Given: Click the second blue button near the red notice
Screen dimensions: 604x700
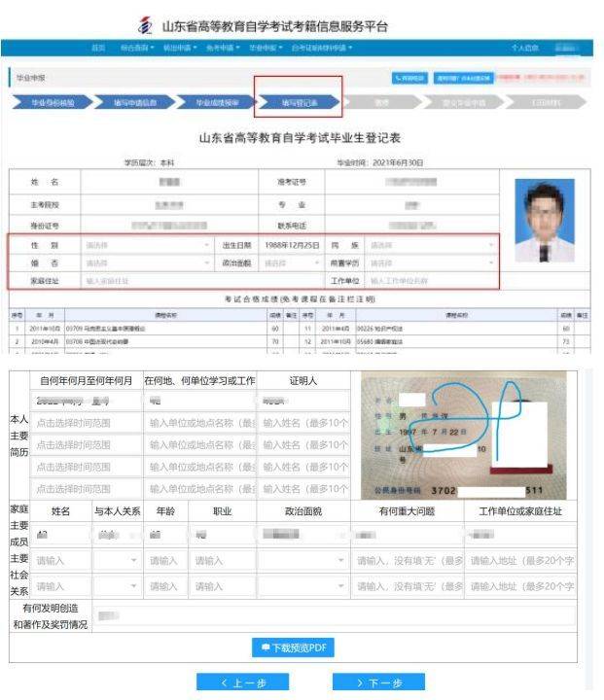Looking at the screenshot, I should coord(463,78).
